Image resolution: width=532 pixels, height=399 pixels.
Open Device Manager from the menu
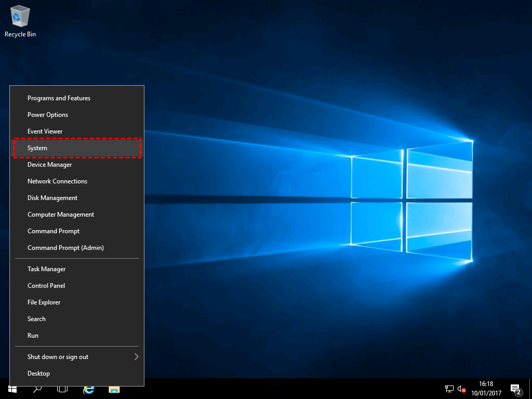click(50, 165)
